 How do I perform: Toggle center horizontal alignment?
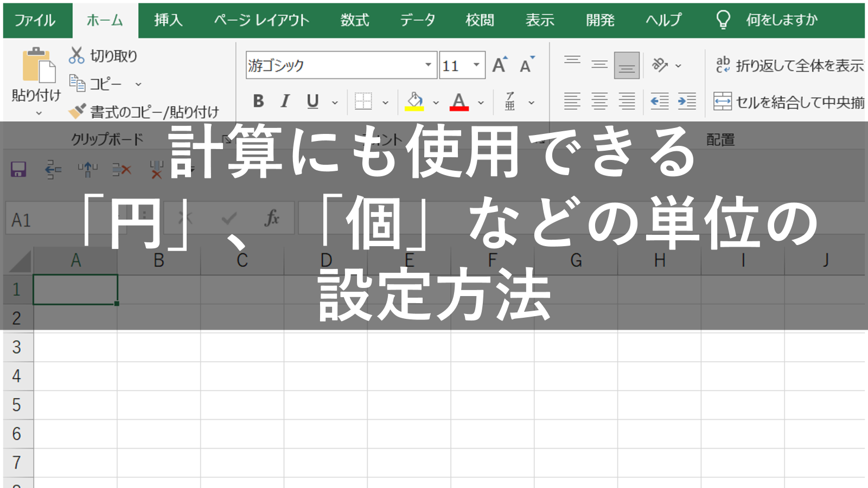pos(599,101)
